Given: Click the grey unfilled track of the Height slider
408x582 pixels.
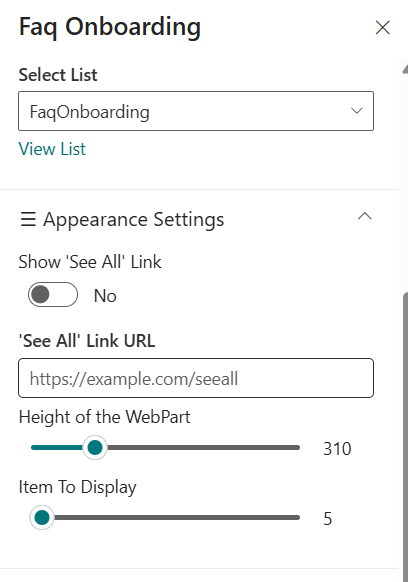Looking at the screenshot, I should (203, 448).
